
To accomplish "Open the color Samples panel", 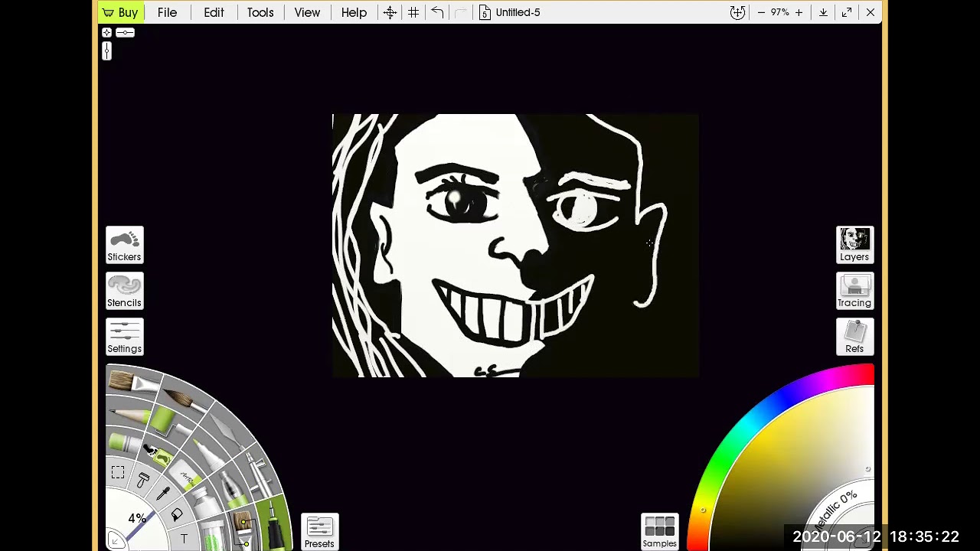I will click(659, 532).
